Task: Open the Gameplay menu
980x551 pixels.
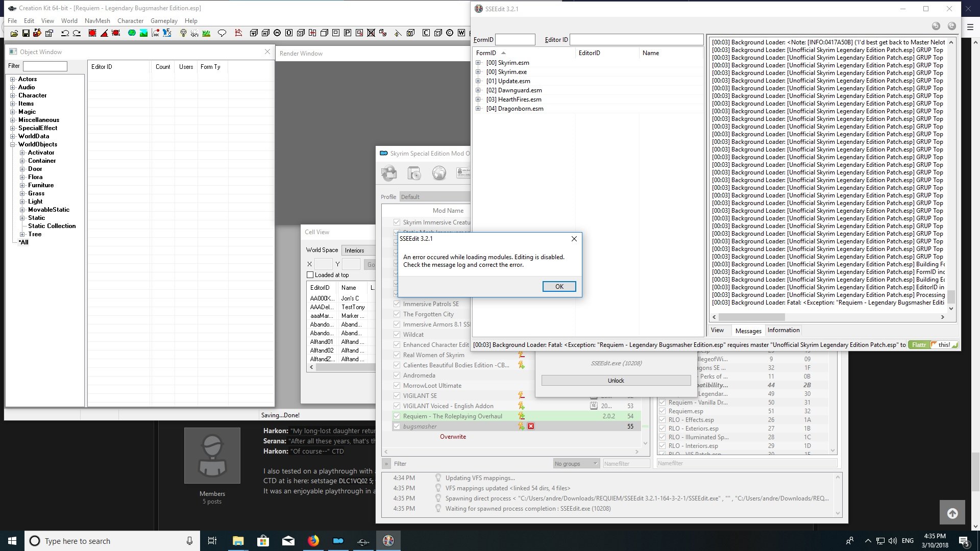Action: (164, 21)
